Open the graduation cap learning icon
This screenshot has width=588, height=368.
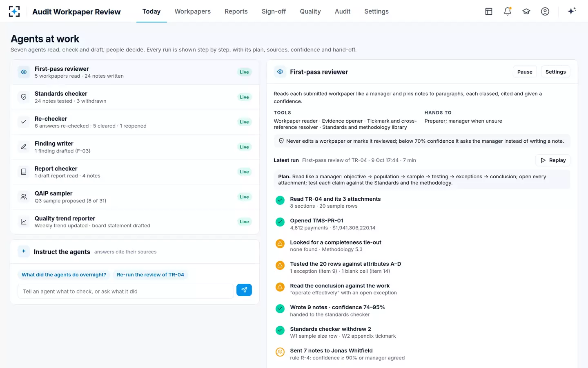click(x=526, y=11)
